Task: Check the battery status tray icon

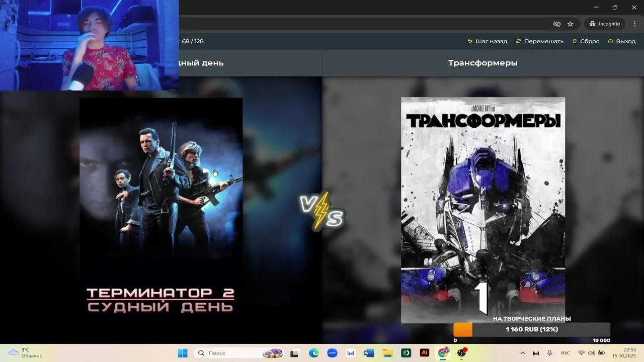Action: pyautogui.click(x=601, y=353)
